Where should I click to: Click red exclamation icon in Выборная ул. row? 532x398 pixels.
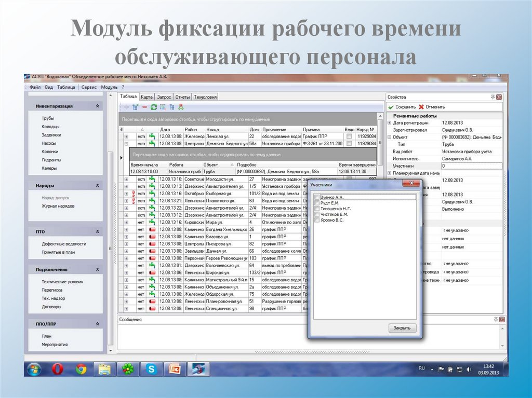tap(134, 194)
